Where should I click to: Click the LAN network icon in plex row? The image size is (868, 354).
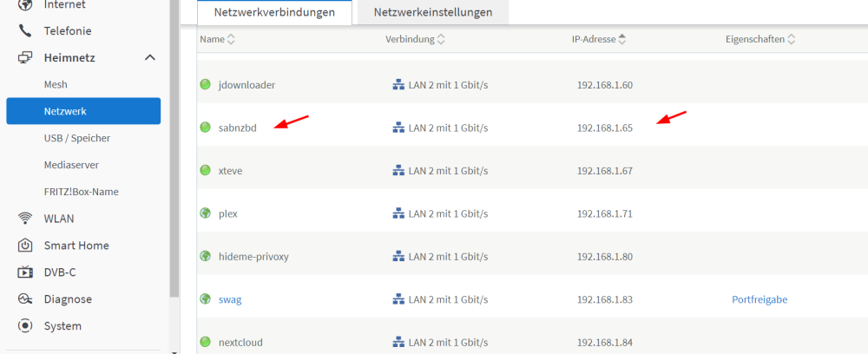click(x=398, y=213)
